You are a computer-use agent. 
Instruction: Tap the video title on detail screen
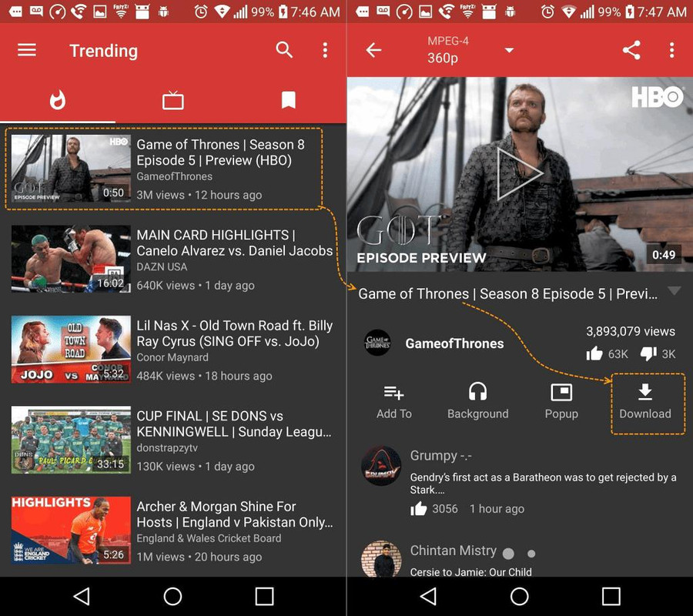coord(507,294)
